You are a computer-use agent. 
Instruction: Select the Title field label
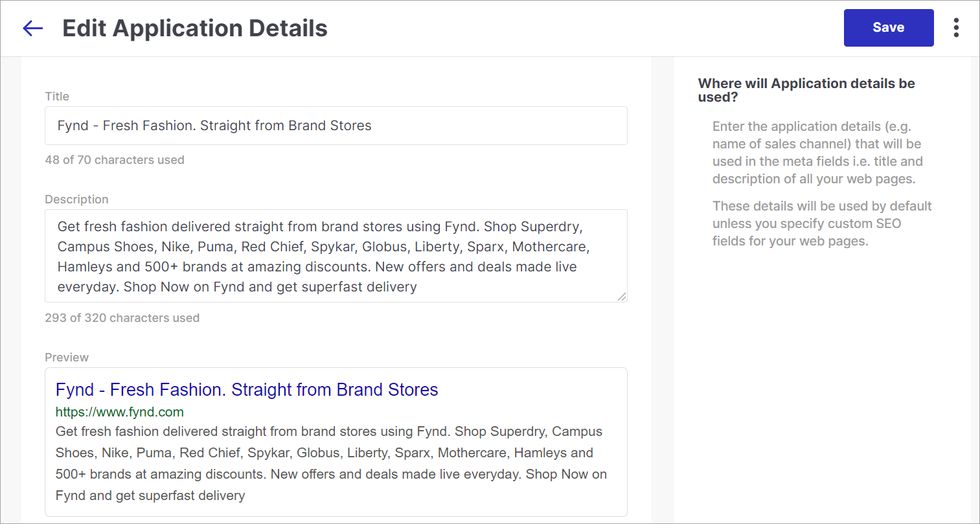(57, 97)
